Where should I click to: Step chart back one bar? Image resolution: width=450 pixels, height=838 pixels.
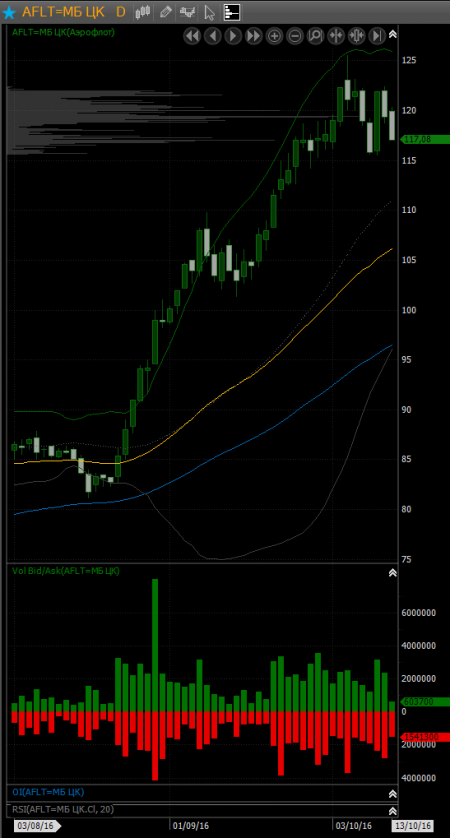(x=213, y=36)
